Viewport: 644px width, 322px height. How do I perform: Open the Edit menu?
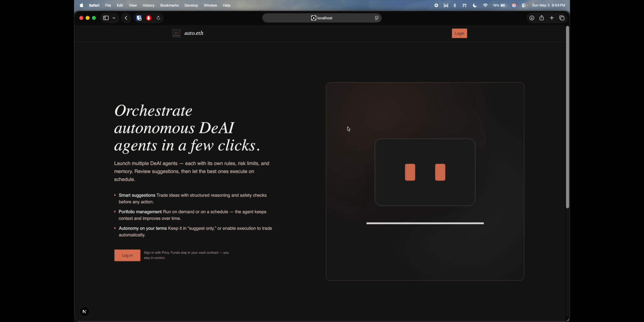pyautogui.click(x=120, y=5)
